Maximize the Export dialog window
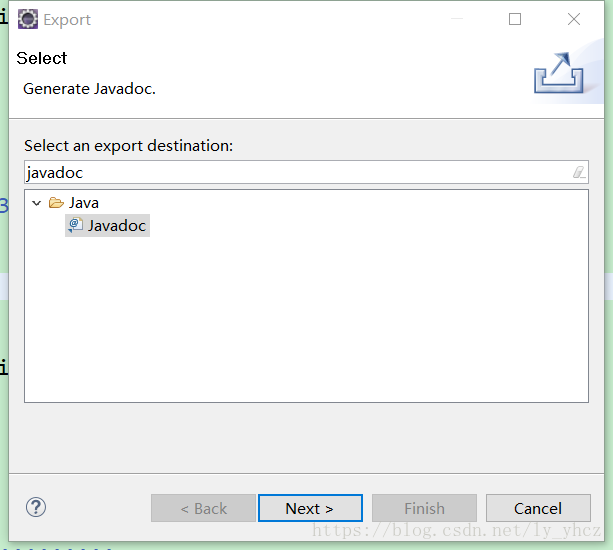613x550 pixels. (515, 19)
